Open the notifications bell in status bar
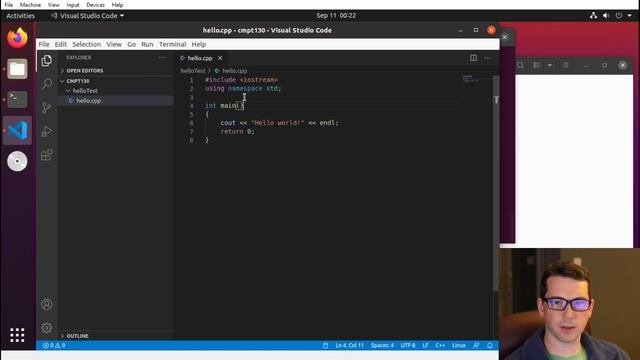The width and height of the screenshot is (640, 360). coord(489,345)
